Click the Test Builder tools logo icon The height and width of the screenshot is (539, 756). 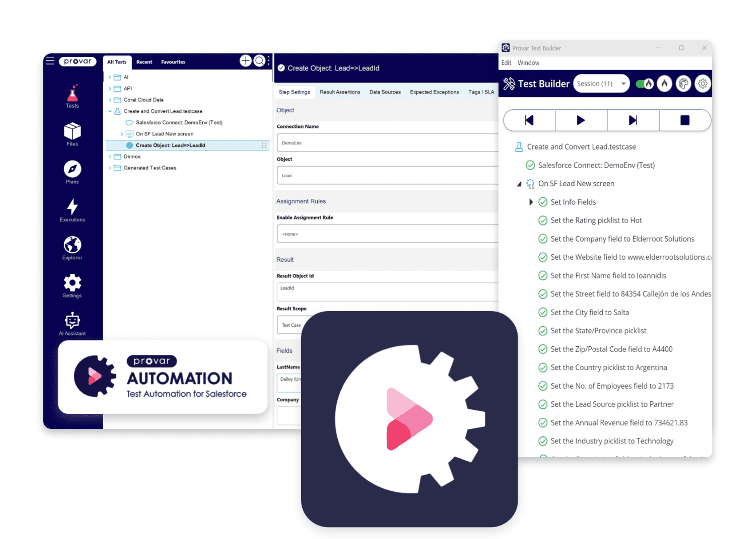click(x=509, y=84)
